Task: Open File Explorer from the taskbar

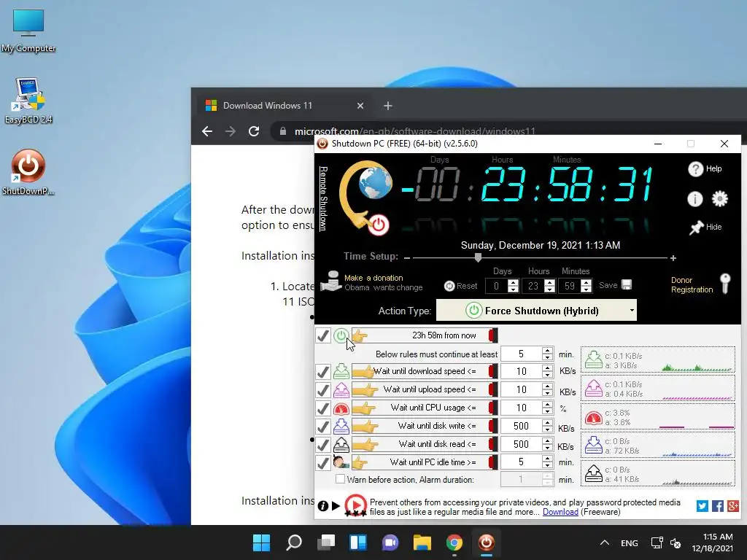Action: (x=422, y=542)
